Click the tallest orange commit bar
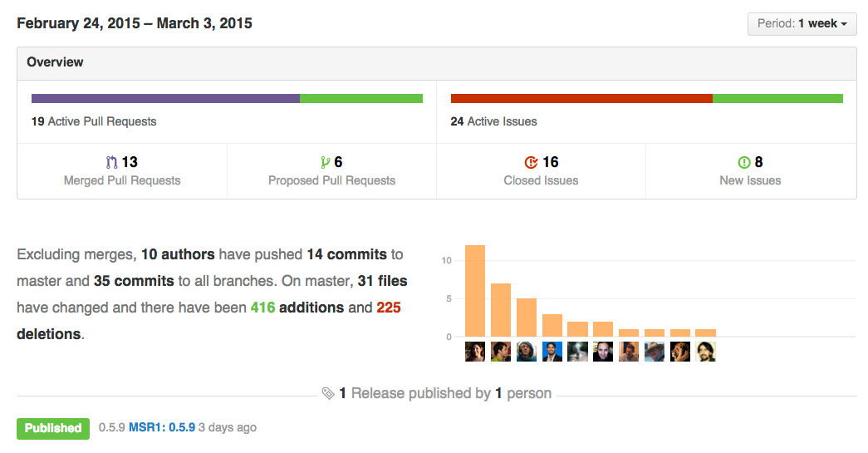Screen dimensions: 868x453 point(475,291)
